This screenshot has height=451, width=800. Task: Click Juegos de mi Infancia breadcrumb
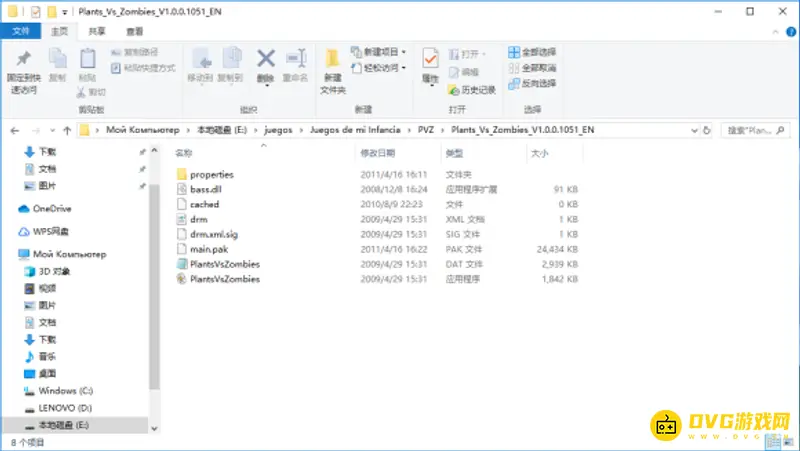[x=355, y=130]
